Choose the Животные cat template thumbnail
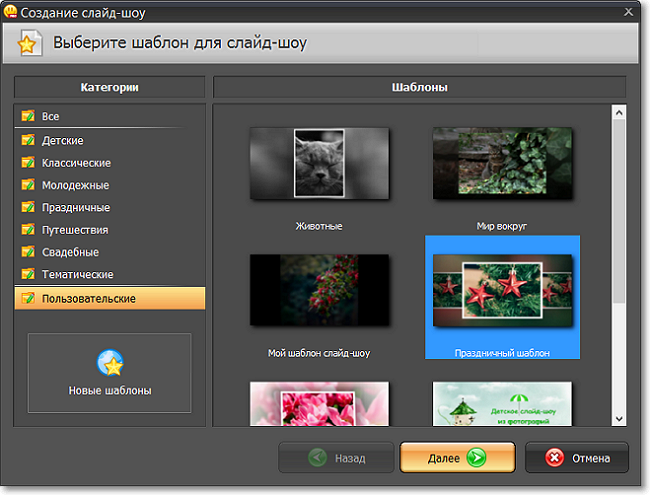 click(319, 163)
